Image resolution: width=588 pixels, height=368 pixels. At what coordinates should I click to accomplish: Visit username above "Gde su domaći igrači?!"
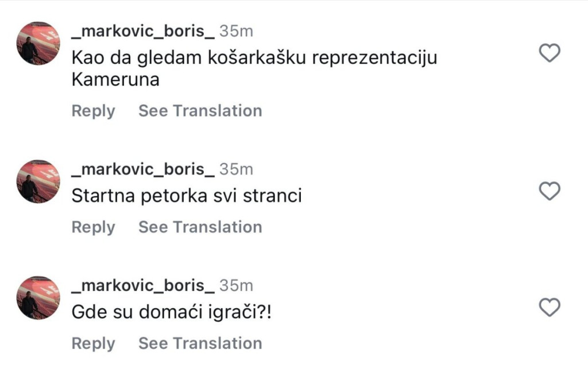click(142, 285)
